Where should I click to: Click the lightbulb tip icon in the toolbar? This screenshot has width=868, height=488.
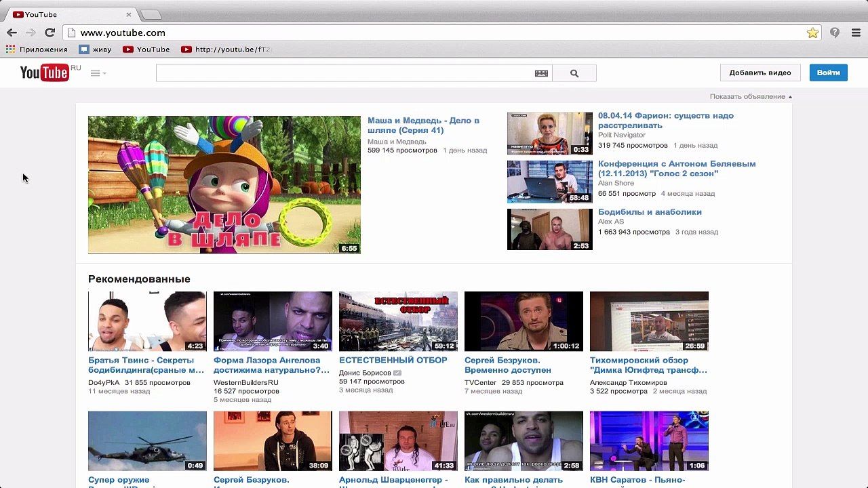(835, 33)
